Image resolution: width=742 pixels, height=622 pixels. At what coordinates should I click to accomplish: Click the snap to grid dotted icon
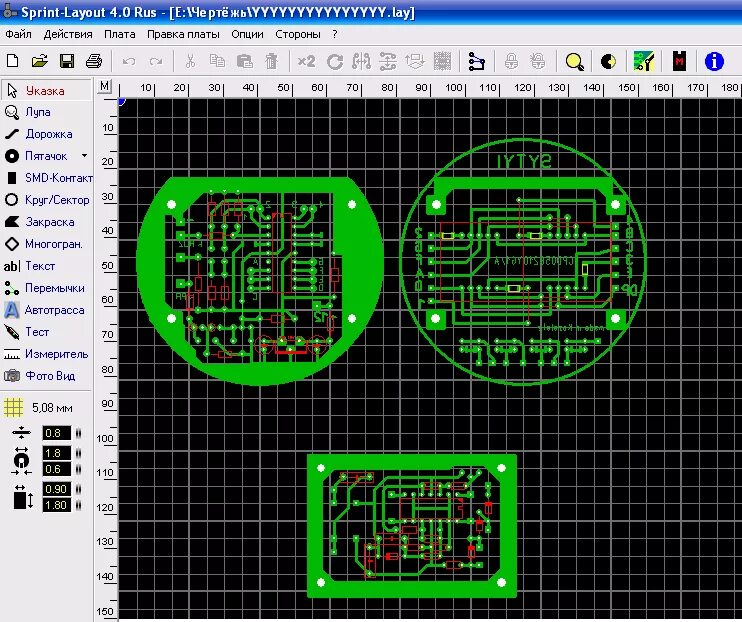click(442, 62)
